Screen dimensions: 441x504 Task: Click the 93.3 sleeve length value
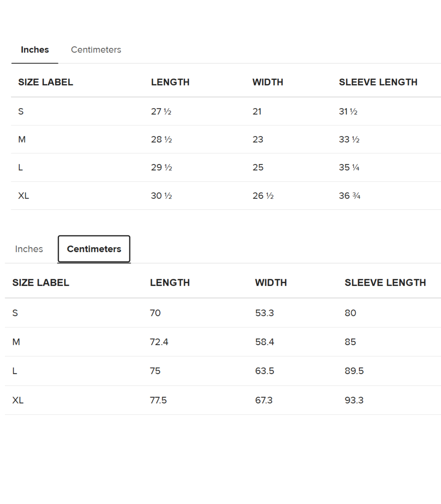pos(354,400)
